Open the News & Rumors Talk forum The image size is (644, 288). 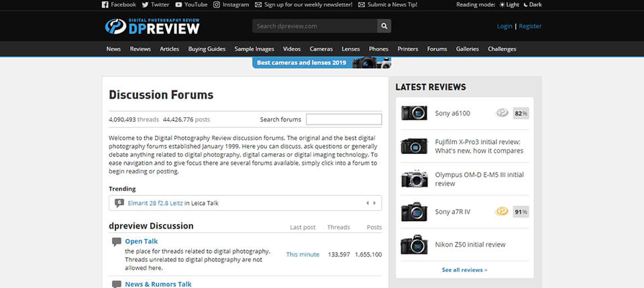[x=158, y=284]
